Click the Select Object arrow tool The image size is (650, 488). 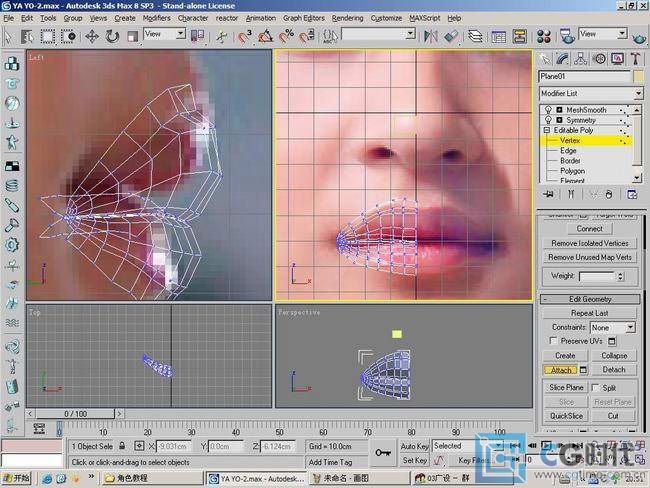(8, 36)
